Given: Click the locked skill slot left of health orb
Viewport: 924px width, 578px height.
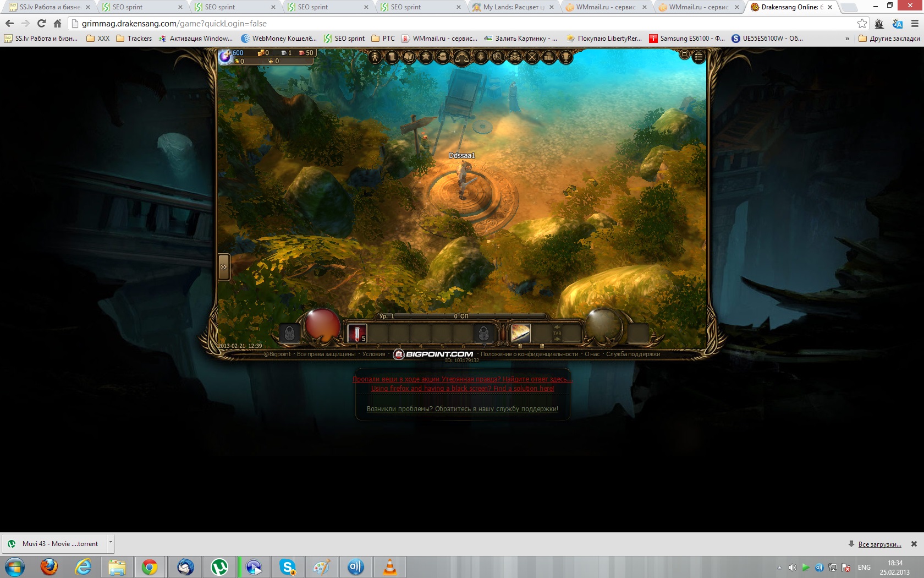Looking at the screenshot, I should pos(289,333).
